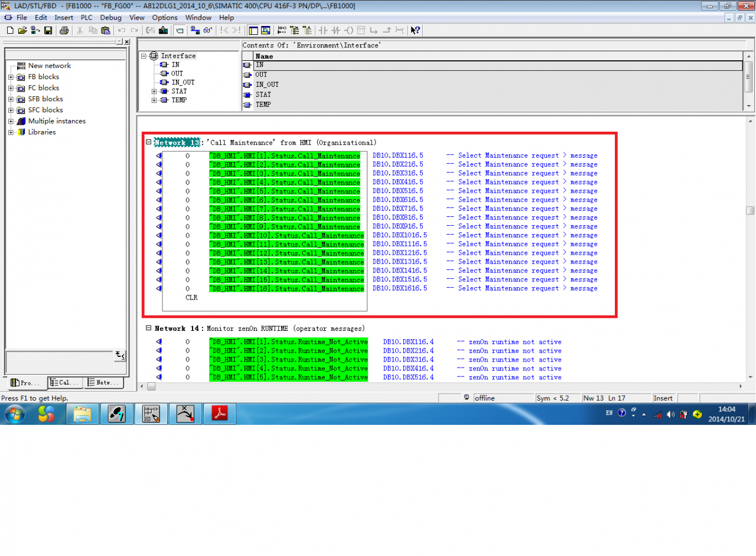This screenshot has width=756, height=556.
Task: Click the HMI[7].Status.Call_Maintenance operand
Action: click(284, 209)
